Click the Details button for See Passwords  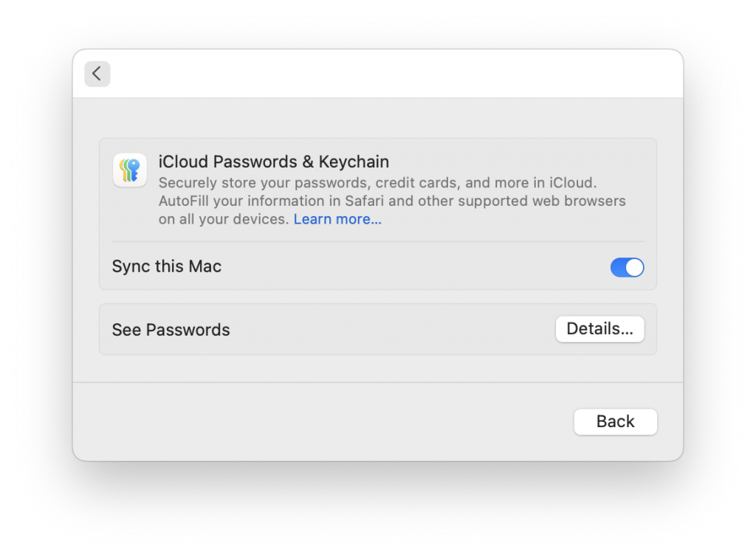click(599, 329)
